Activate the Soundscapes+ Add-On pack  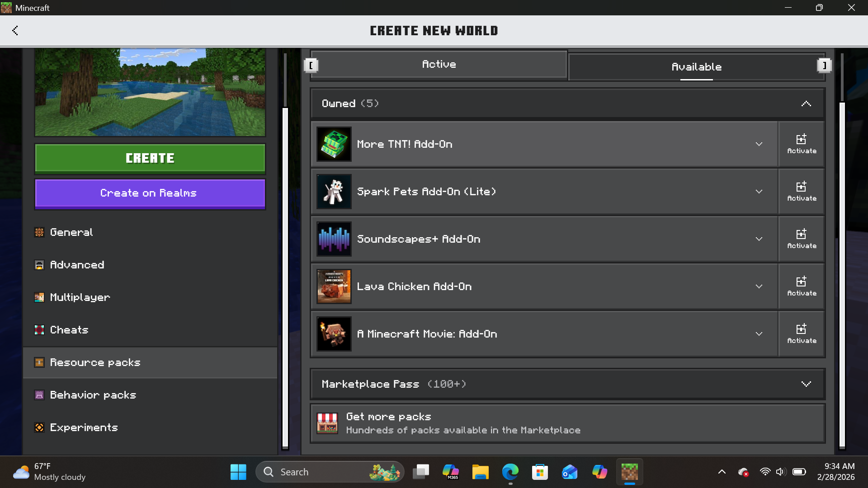click(801, 239)
